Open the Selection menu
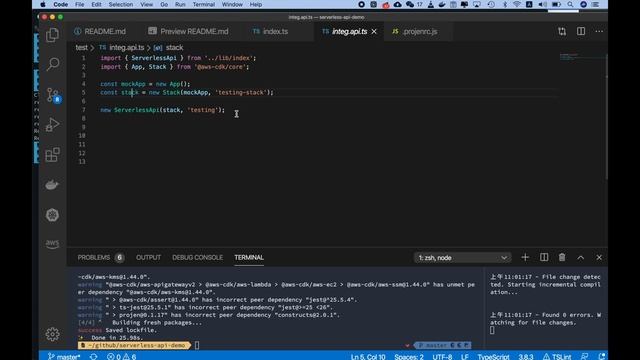640x360 pixels. (120, 4)
